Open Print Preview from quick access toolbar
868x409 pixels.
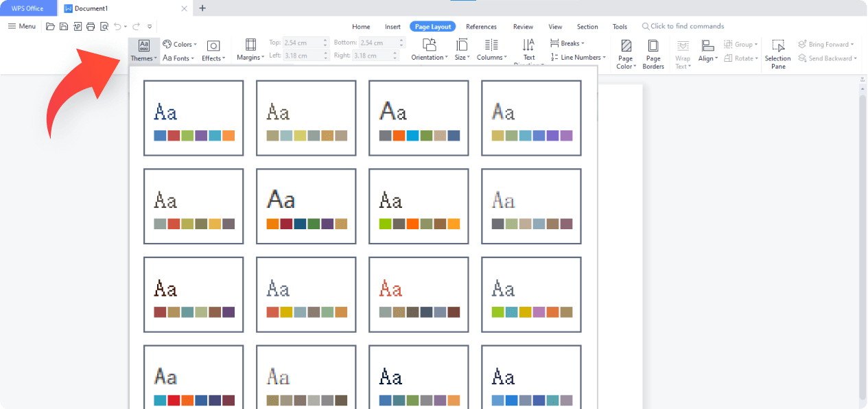[104, 27]
